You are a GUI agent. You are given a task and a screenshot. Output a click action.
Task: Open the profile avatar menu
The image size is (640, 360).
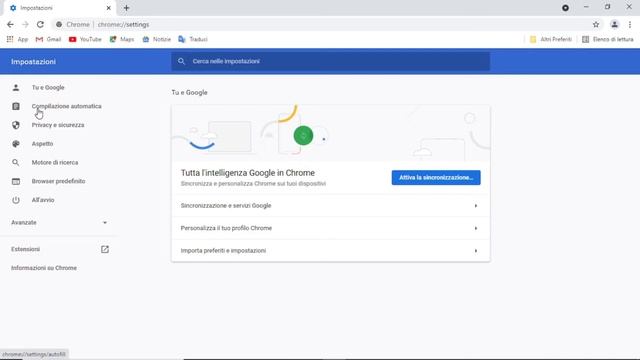(614, 24)
